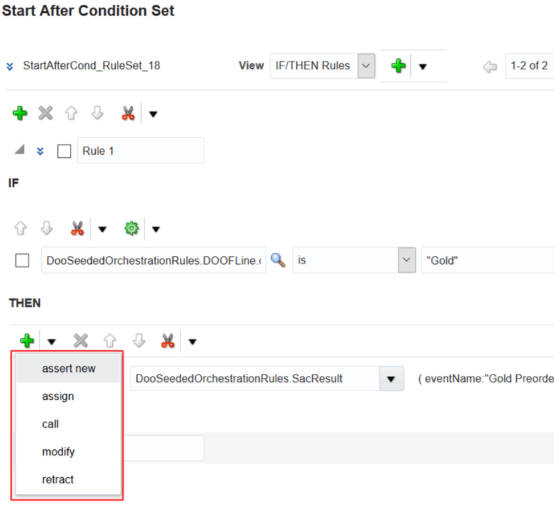Move the IF condition down with the down arrow
Viewport: 560px width, 508px height.
click(x=46, y=228)
